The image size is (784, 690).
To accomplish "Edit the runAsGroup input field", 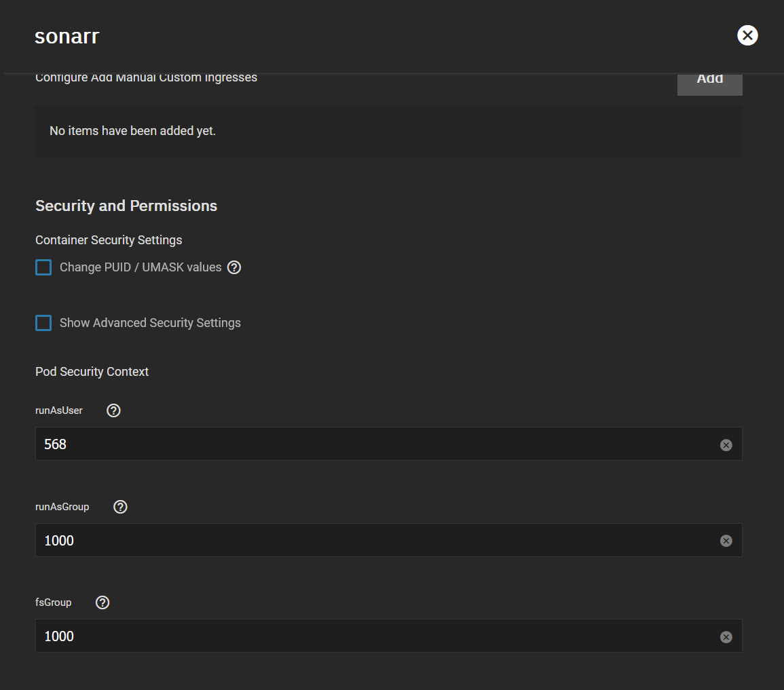I will pos(388,540).
